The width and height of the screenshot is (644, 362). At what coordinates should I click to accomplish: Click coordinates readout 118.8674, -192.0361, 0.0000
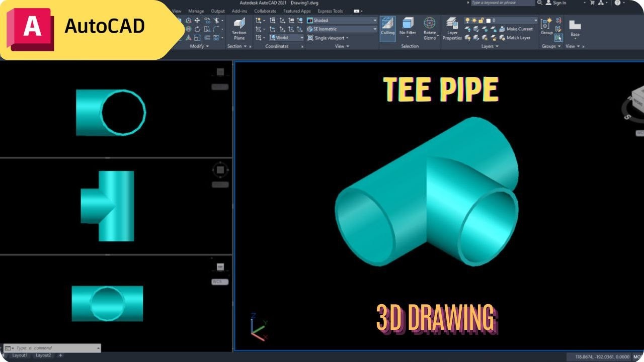pos(602,357)
